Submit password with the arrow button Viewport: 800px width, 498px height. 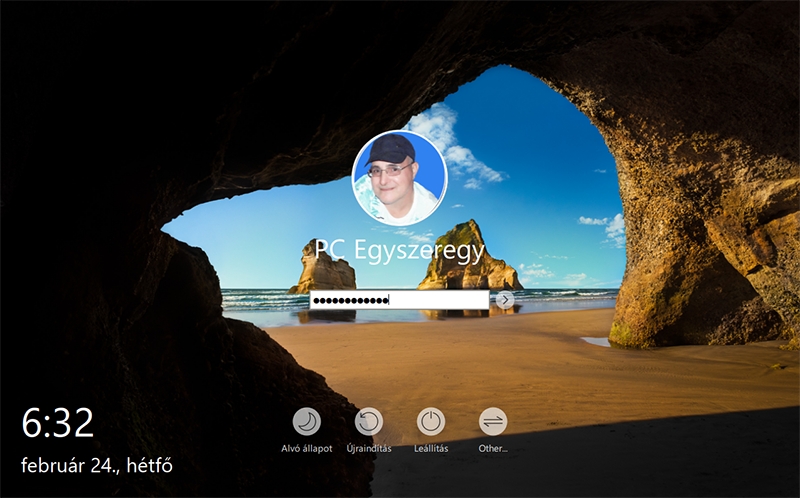[505, 300]
